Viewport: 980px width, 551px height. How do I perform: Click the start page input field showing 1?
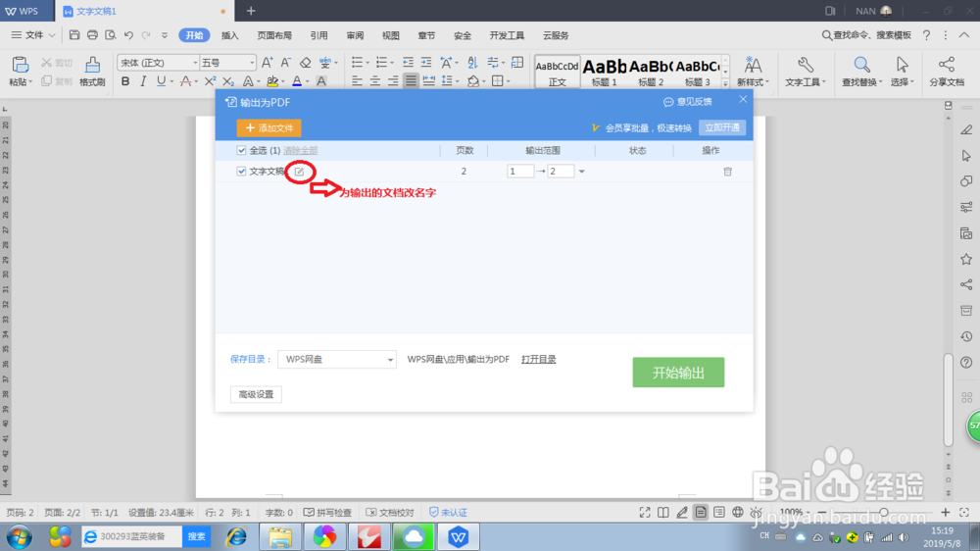tap(520, 172)
